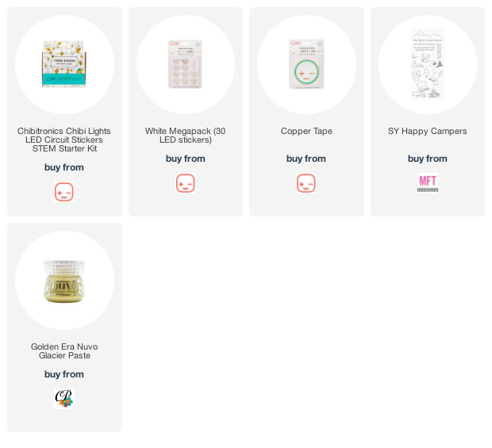This screenshot has height=448, width=492.
Task: View the SY Happy Campers stamp set image
Action: point(428,64)
